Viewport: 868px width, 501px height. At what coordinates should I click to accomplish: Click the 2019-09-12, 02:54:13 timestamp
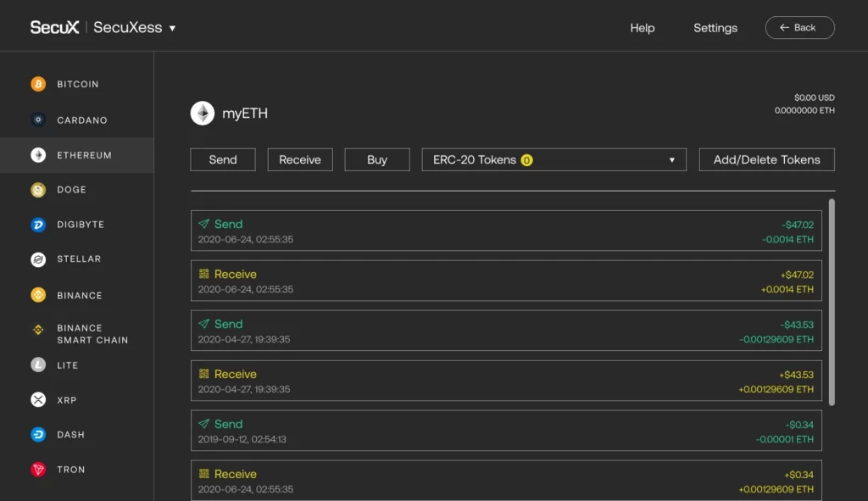pyautogui.click(x=242, y=439)
